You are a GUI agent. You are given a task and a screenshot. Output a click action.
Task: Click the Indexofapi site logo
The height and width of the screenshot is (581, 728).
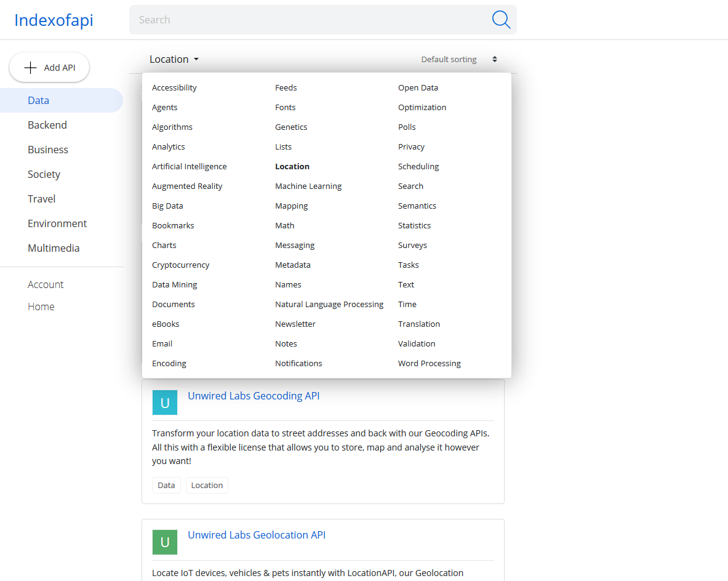coord(53,20)
